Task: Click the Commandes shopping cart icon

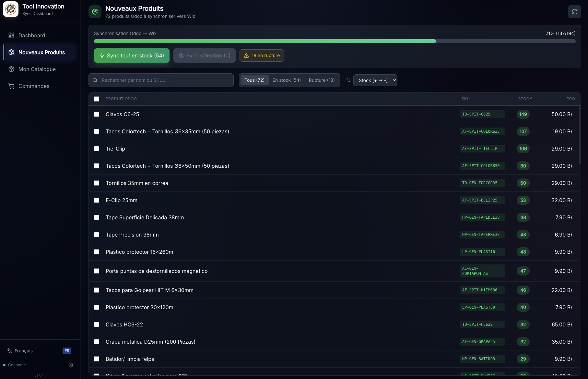Action: click(11, 86)
